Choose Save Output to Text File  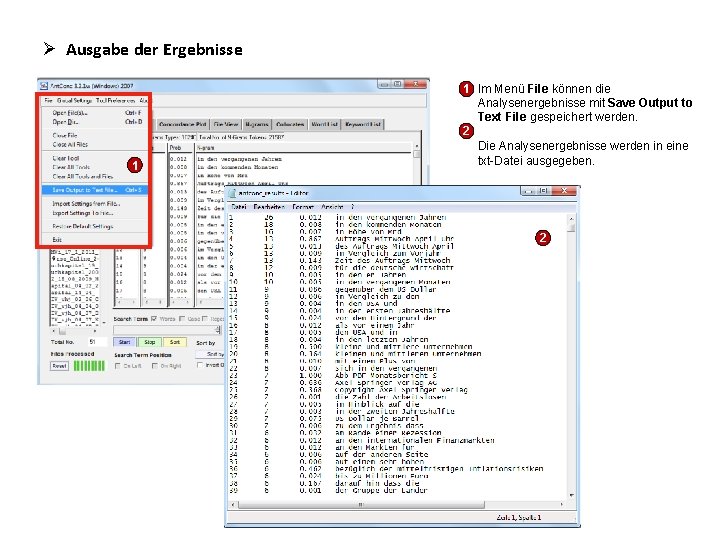pyautogui.click(x=94, y=190)
